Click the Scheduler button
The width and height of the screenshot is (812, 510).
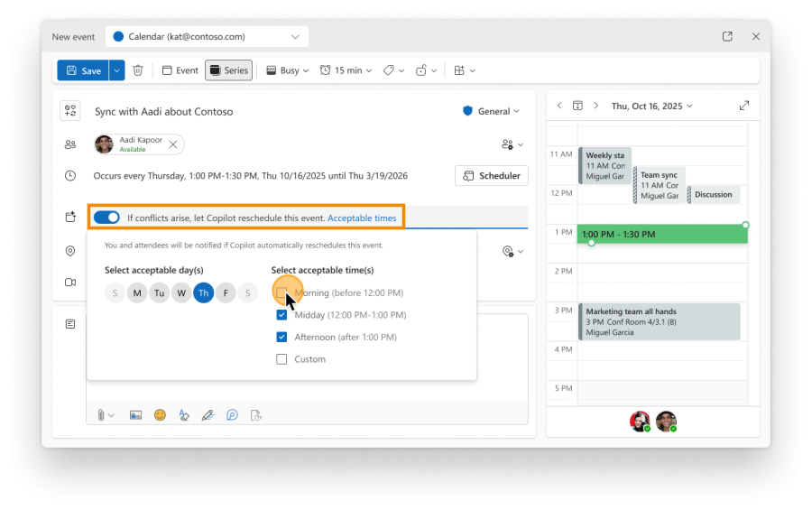(x=492, y=176)
